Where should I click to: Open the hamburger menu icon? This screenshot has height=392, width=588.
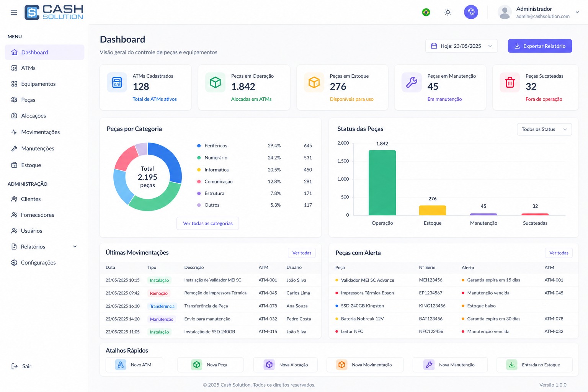click(14, 12)
